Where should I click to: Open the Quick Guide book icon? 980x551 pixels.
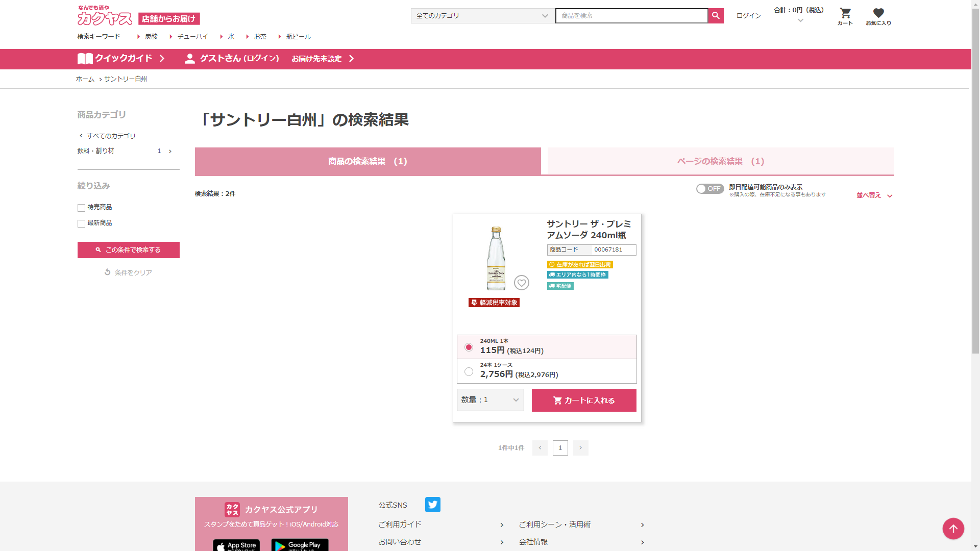(85, 59)
